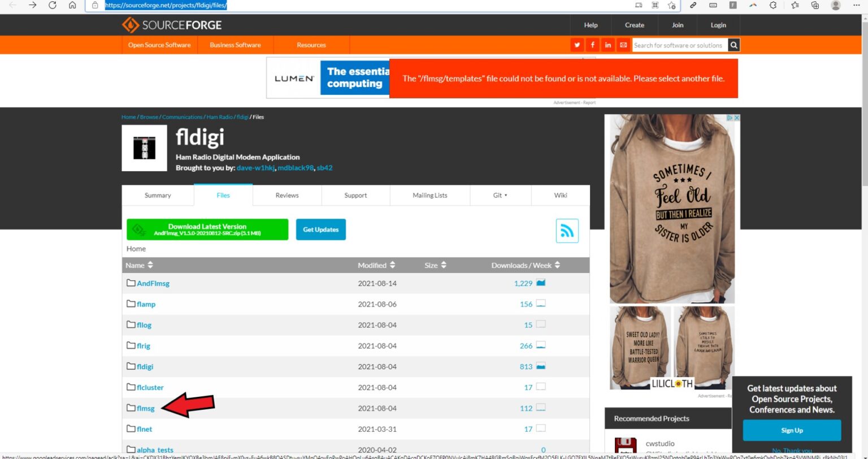The width and height of the screenshot is (868, 459).
Task: Click the email newsletter envelope icon
Action: pos(623,45)
